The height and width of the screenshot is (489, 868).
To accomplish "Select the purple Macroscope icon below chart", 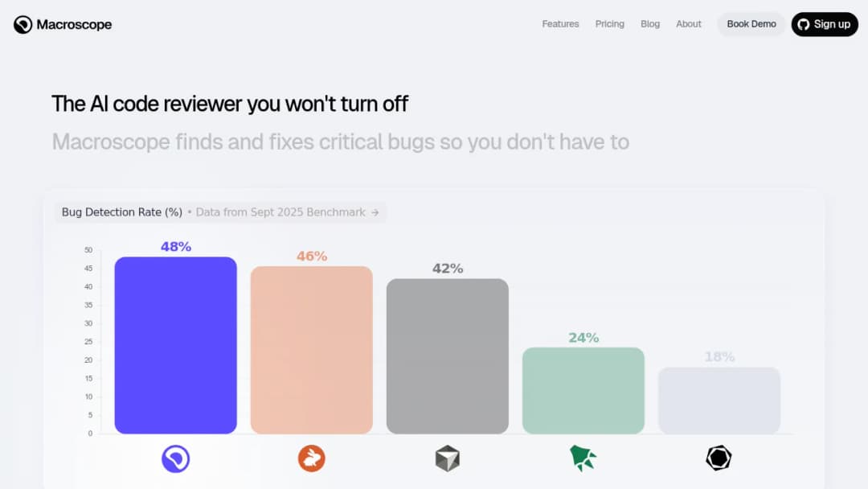I will [175, 458].
